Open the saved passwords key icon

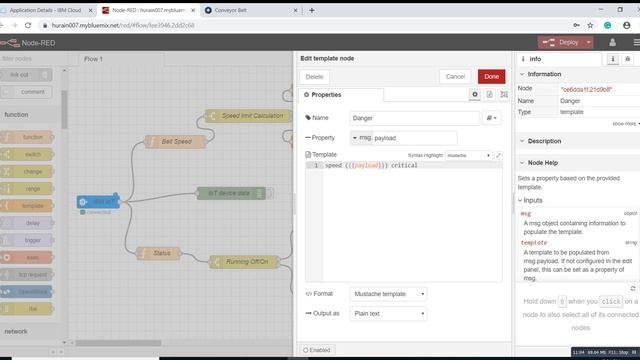pyautogui.click(x=576, y=25)
